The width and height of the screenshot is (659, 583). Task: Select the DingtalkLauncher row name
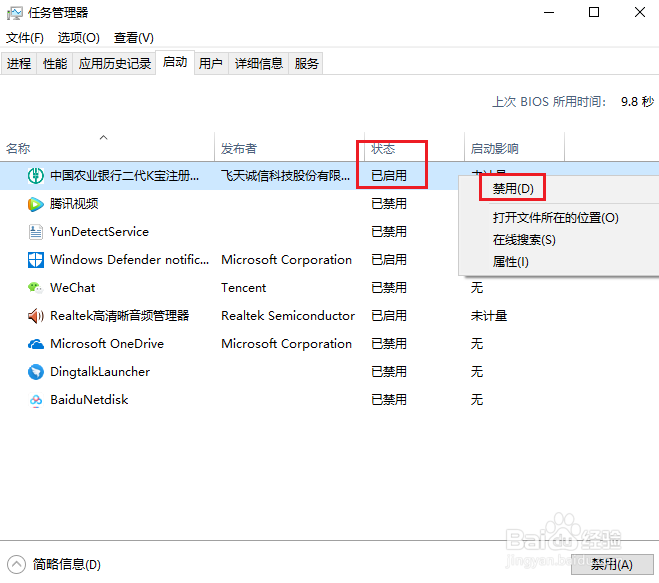click(100, 372)
